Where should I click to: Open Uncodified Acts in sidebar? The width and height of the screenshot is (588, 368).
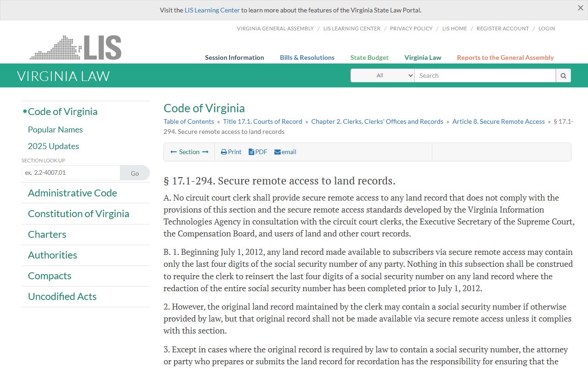click(x=62, y=297)
